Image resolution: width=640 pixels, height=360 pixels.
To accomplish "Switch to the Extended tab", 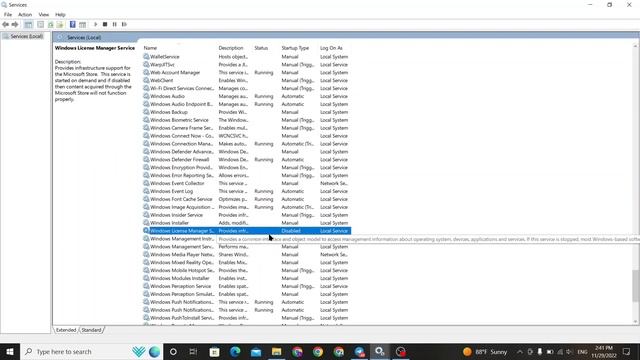I will 66,330.
